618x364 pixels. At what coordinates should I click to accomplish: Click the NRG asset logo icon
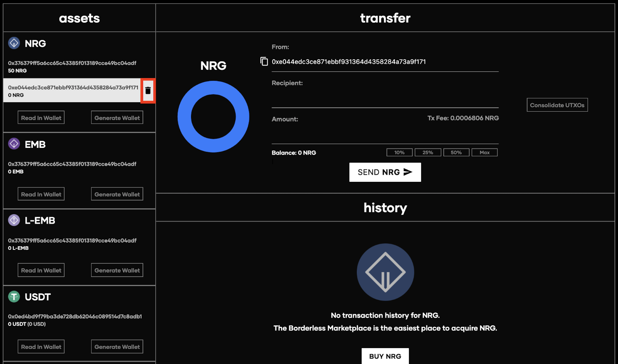(x=14, y=43)
